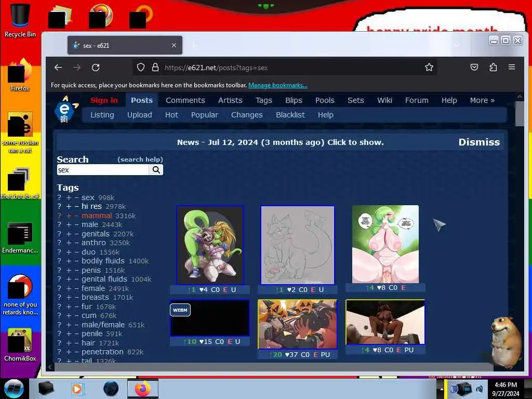Viewport: 532px width, 399px height.
Task: Open the tracking protection shield icon
Action: 141,67
